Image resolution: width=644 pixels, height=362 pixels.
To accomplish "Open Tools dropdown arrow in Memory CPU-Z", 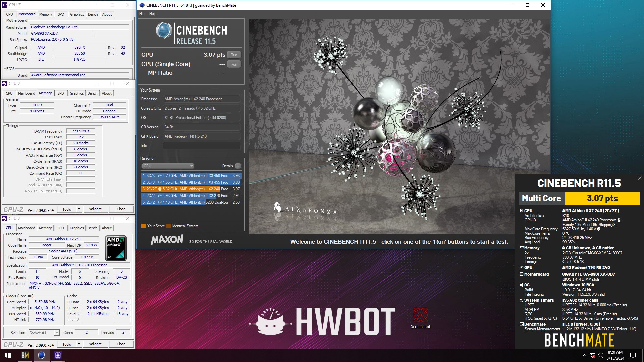I will [x=79, y=209].
